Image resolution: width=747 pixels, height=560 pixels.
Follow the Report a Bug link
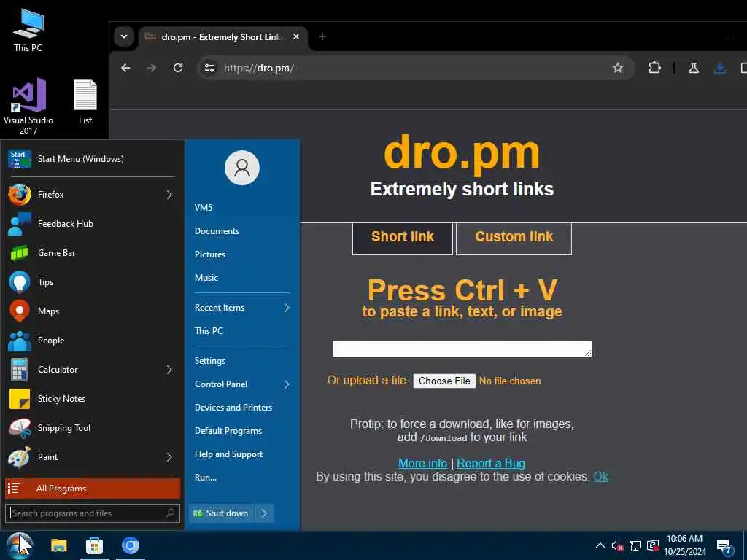tap(491, 463)
